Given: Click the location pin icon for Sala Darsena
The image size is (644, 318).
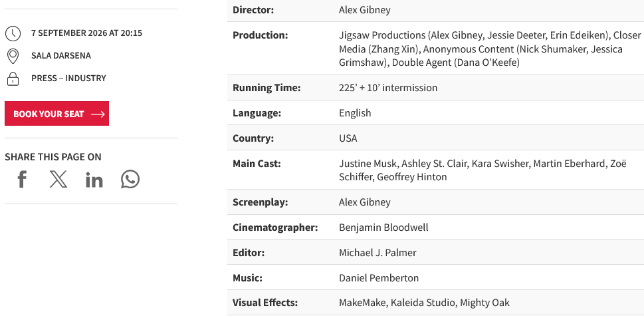Looking at the screenshot, I should 13,57.
